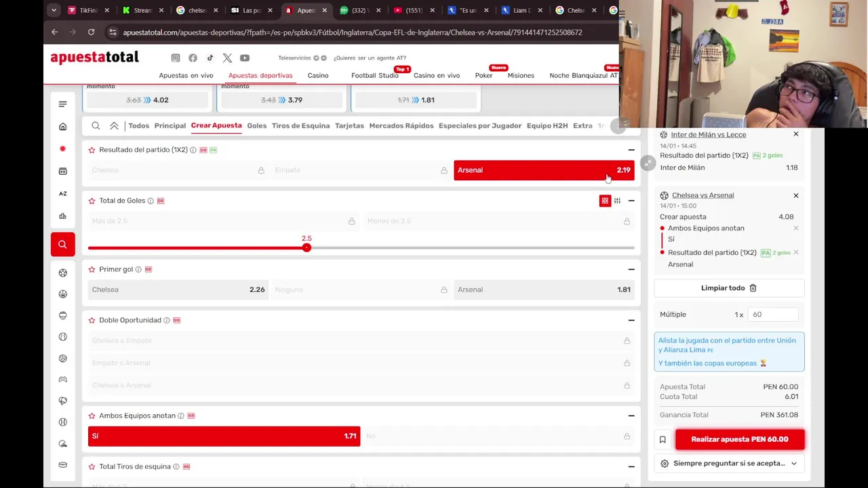868x488 pixels.
Task: Switch Total de Goles to grid view
Action: pos(605,201)
